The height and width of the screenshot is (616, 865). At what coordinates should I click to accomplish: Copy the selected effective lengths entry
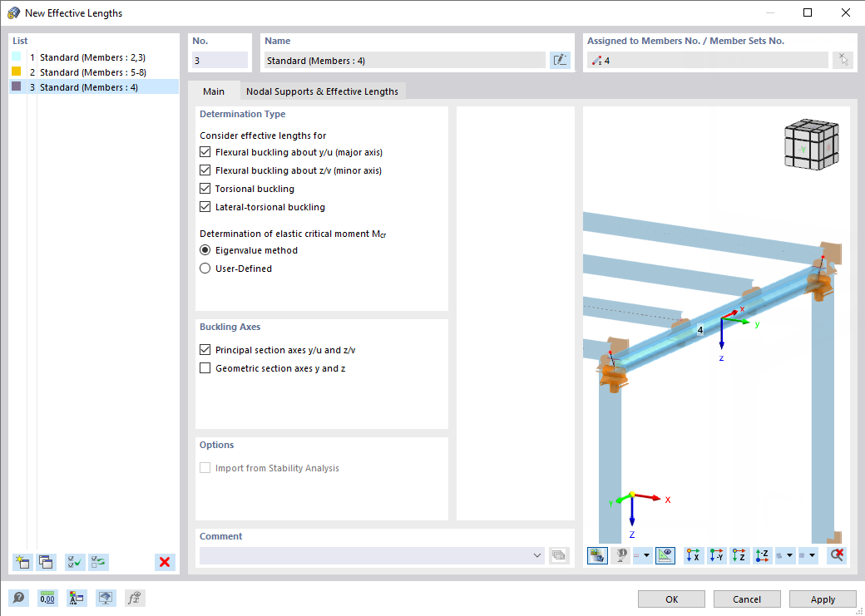[47, 562]
